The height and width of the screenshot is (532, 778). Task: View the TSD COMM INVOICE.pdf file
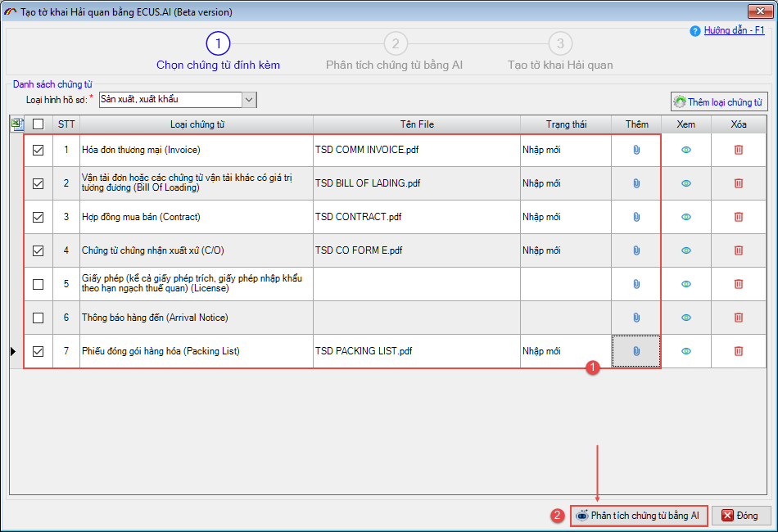686,150
